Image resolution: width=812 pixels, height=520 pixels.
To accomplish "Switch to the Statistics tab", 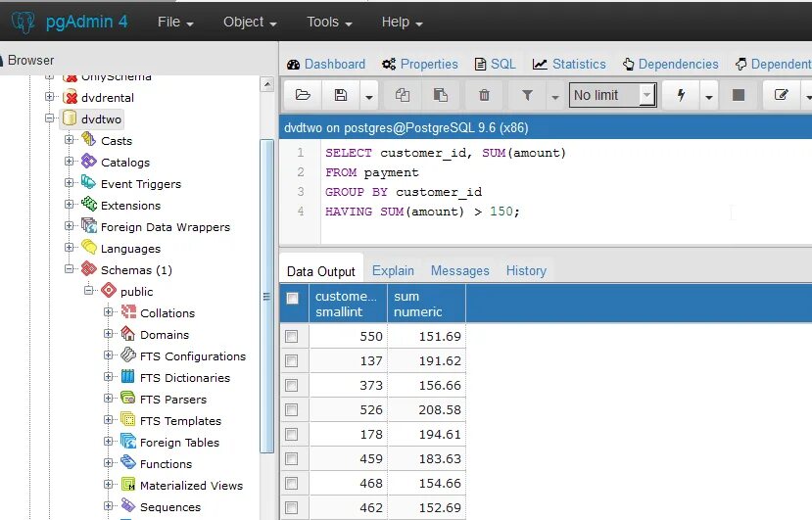I will point(569,65).
